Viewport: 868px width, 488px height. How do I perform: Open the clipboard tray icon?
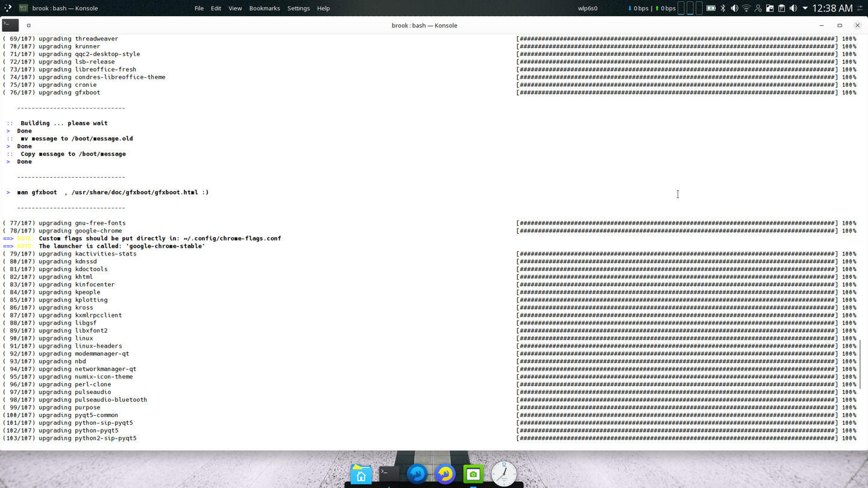[x=781, y=8]
